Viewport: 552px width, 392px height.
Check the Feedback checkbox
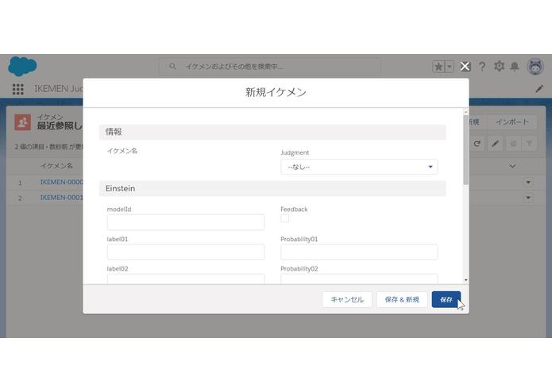[x=285, y=218]
